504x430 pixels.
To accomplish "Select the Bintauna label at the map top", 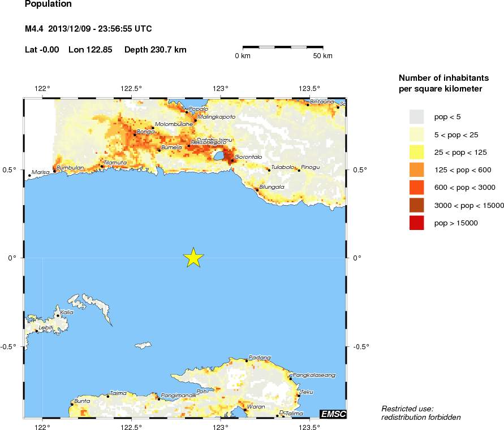I will coord(322,102).
